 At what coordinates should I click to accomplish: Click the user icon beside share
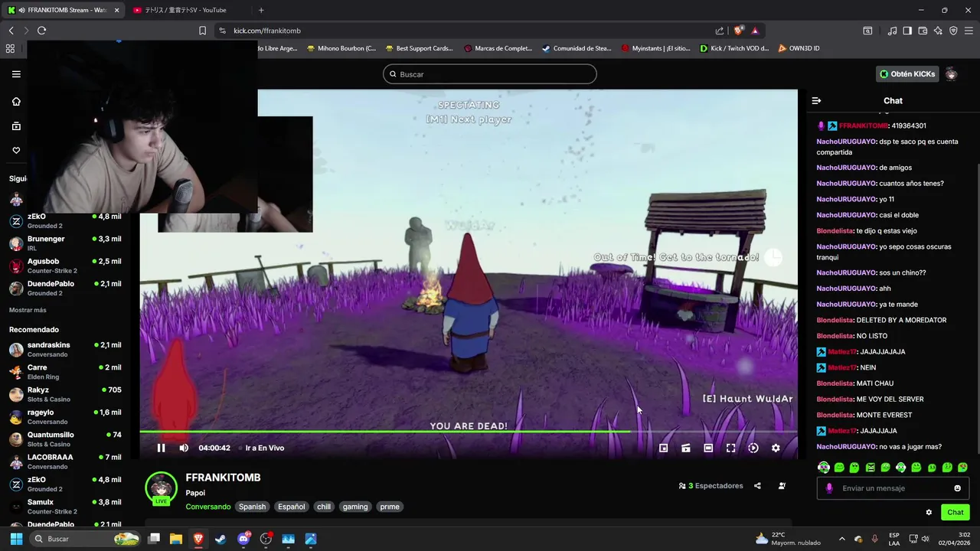click(782, 486)
